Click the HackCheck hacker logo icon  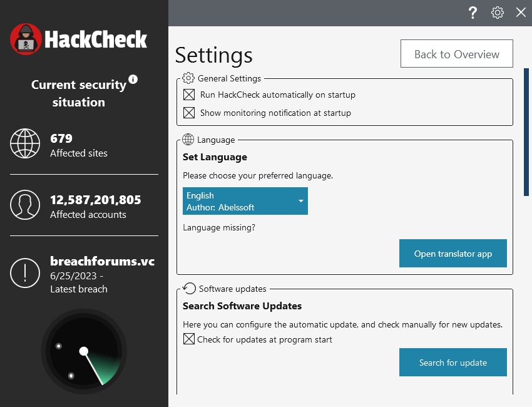26,39
